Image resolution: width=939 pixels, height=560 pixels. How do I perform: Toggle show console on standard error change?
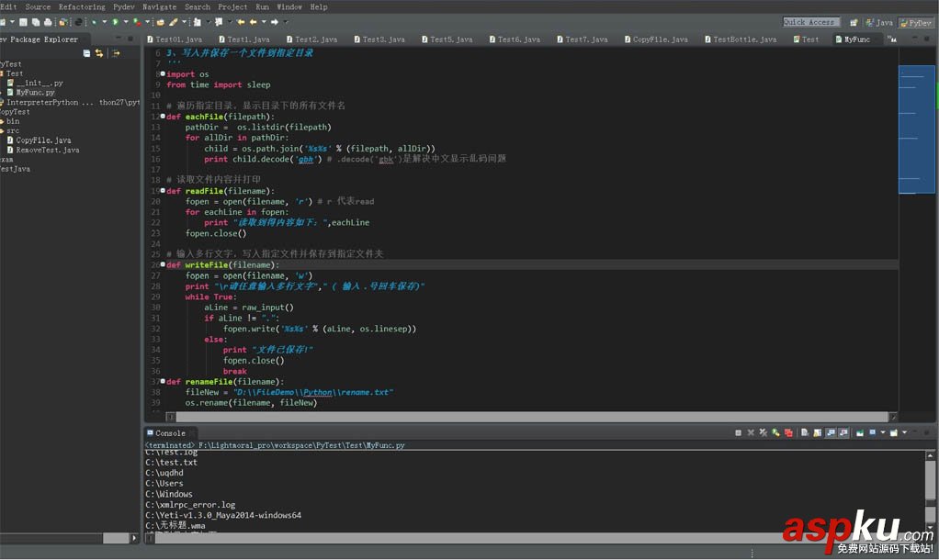point(843,432)
